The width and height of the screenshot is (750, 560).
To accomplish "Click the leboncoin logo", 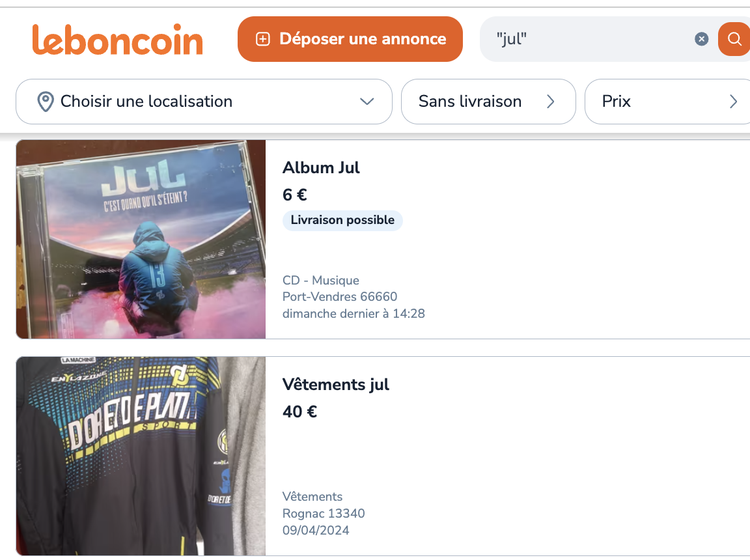I will pos(117,39).
